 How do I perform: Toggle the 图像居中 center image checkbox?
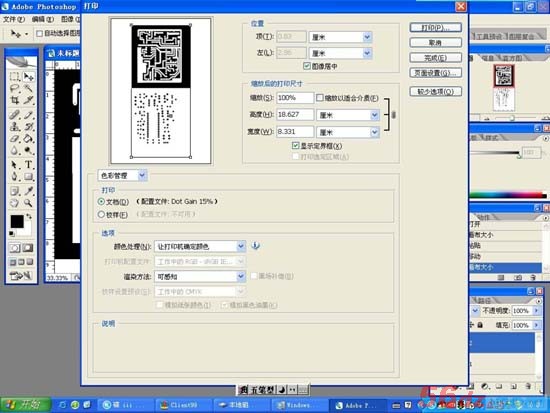pos(307,66)
